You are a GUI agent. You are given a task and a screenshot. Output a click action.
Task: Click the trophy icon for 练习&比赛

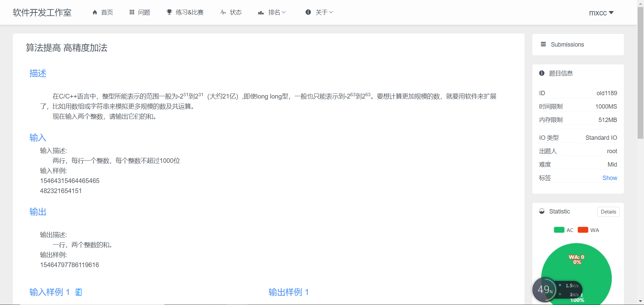coord(169,12)
